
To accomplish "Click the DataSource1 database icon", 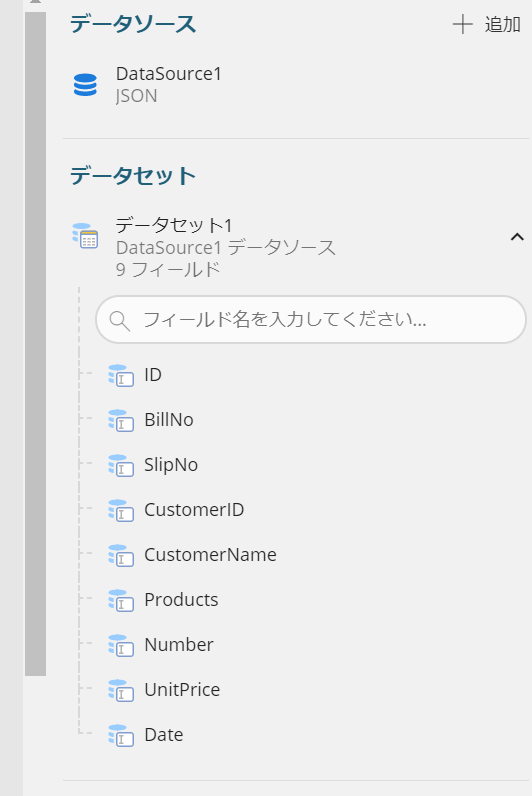I will tap(85, 85).
